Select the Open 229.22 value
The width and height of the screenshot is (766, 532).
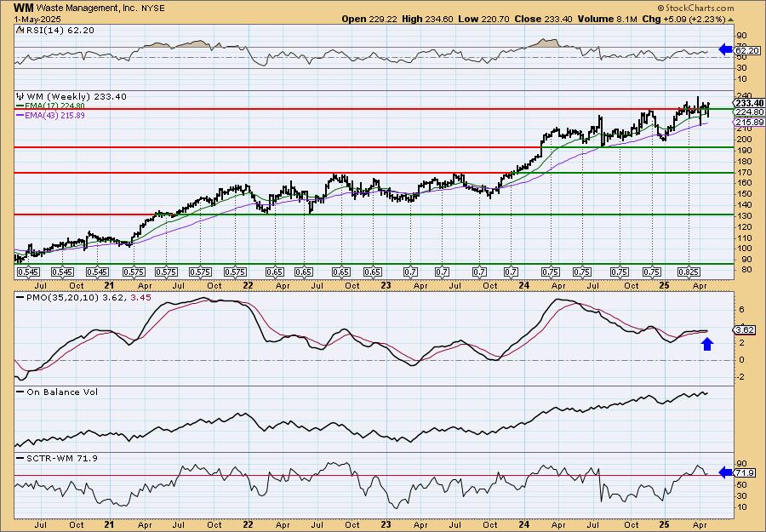369,19
